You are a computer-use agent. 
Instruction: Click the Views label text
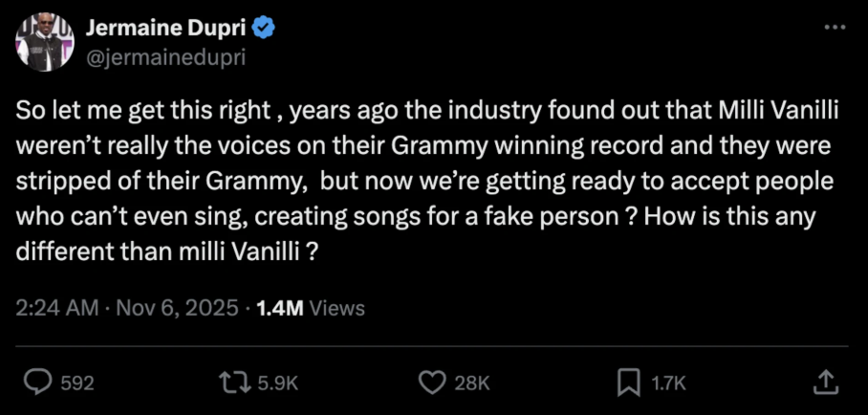pyautogui.click(x=337, y=308)
